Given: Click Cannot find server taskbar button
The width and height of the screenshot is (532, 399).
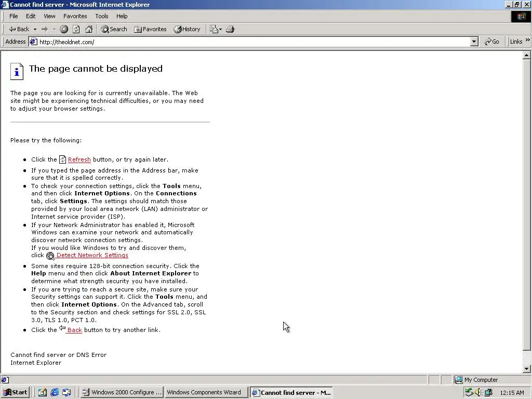Looking at the screenshot, I should tap(291, 392).
